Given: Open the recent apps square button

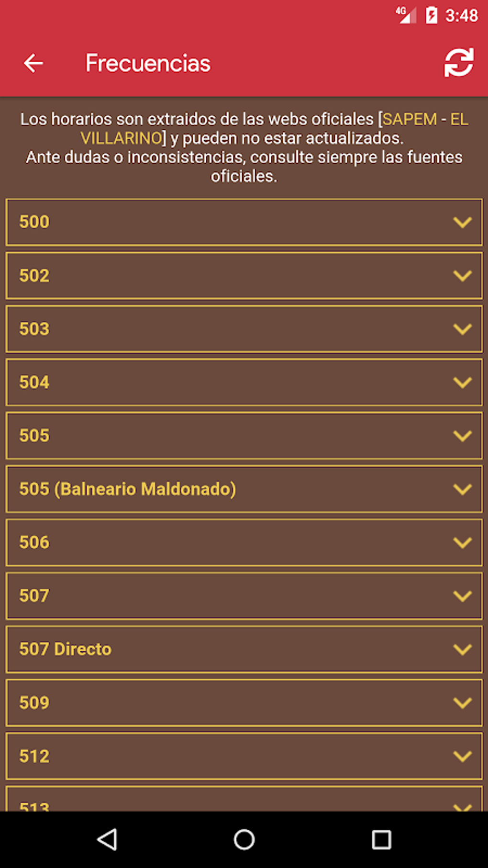Looking at the screenshot, I should pyautogui.click(x=381, y=840).
